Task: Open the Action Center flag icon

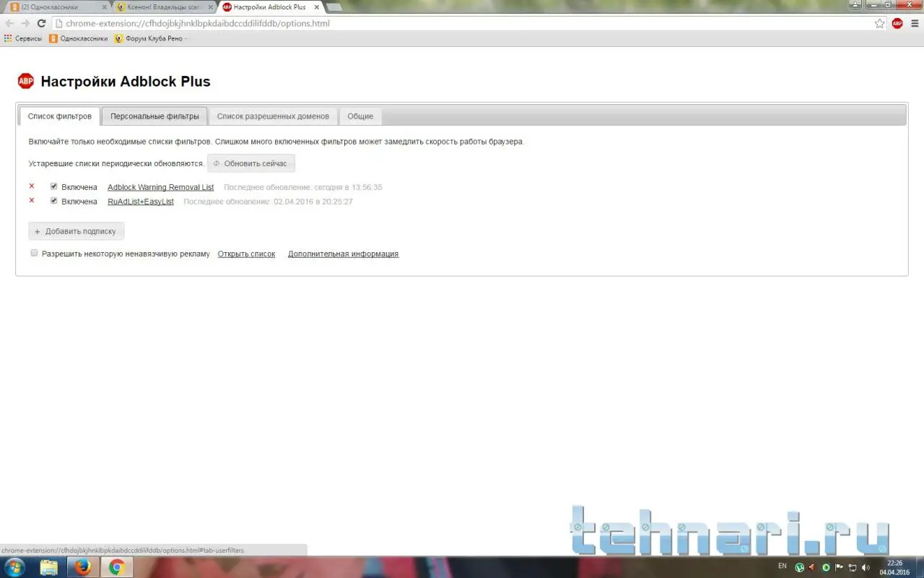Action: pyautogui.click(x=839, y=567)
